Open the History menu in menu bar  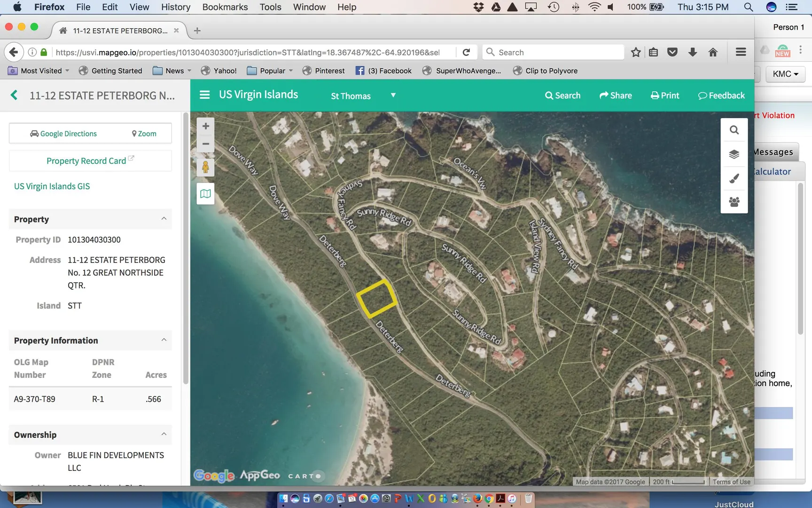(175, 7)
